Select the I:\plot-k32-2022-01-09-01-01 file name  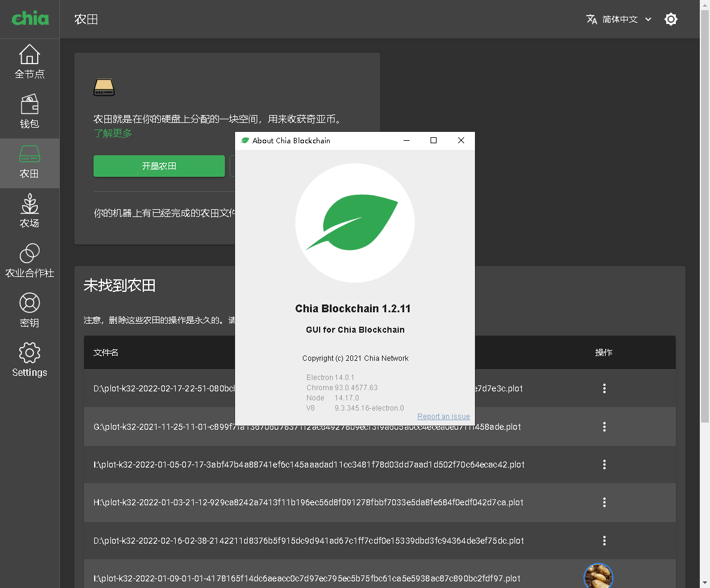pos(307,578)
